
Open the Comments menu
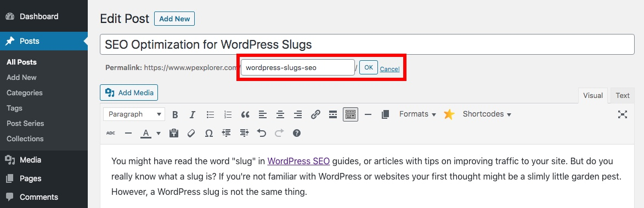pos(44,197)
